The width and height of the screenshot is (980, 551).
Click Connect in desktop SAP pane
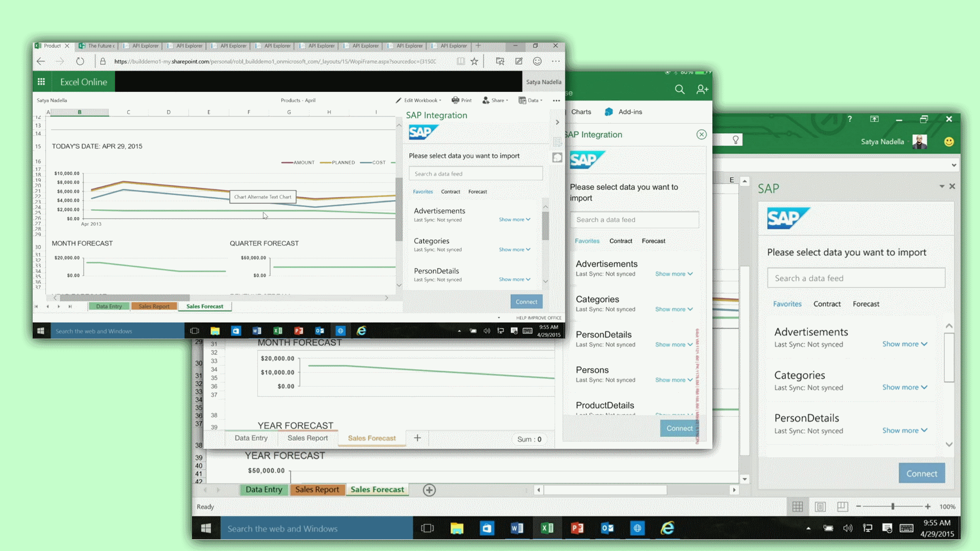point(921,473)
